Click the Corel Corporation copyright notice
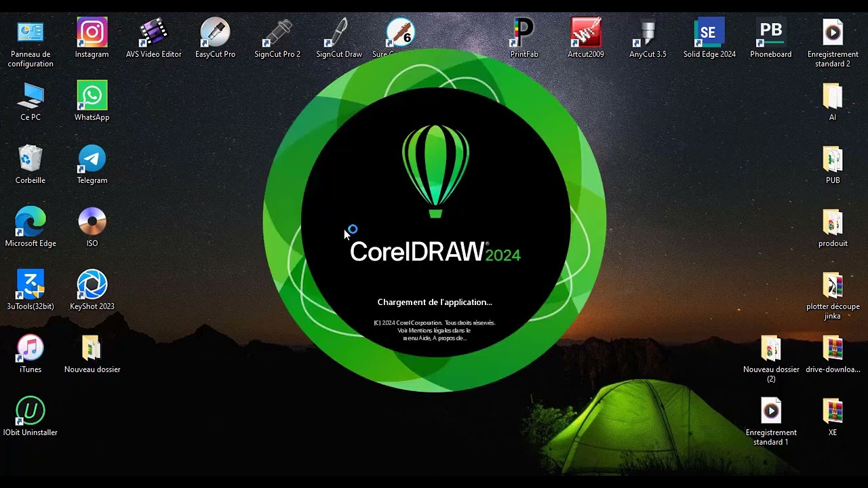Image resolution: width=868 pixels, height=488 pixels. (435, 330)
